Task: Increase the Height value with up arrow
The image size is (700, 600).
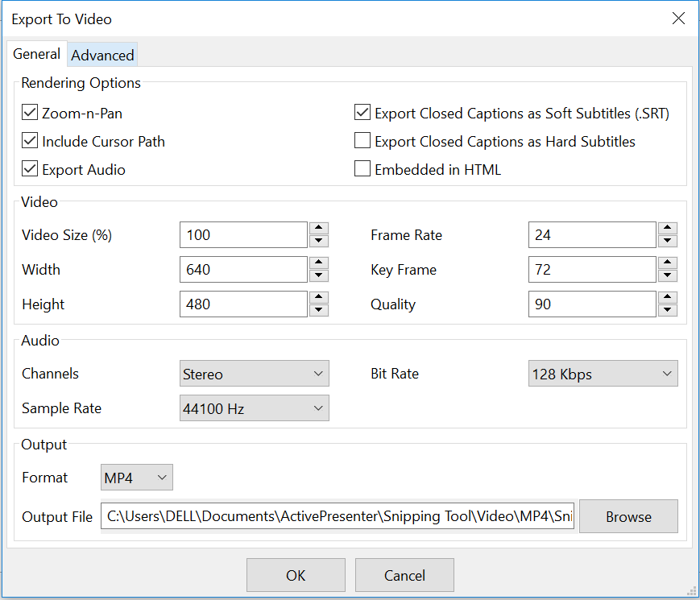Action: coord(319,298)
